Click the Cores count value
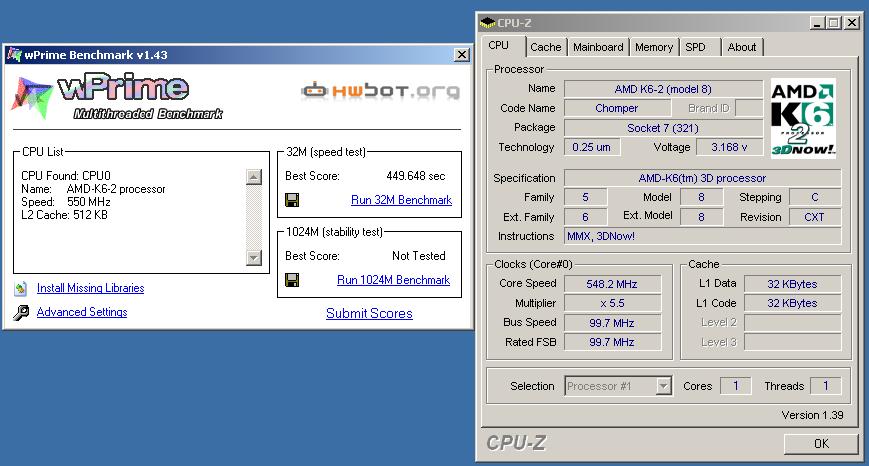The width and height of the screenshot is (869, 466). click(x=735, y=386)
